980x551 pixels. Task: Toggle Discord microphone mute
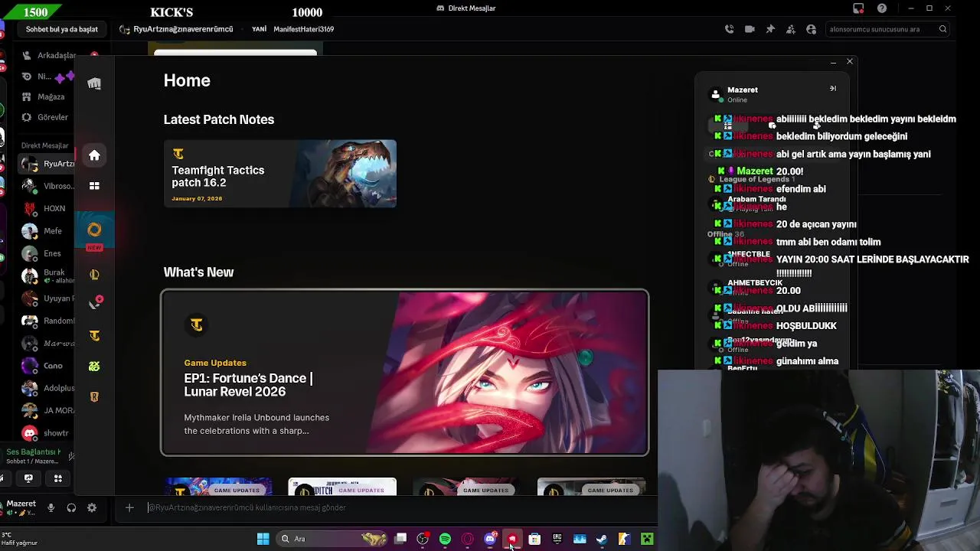coord(51,507)
